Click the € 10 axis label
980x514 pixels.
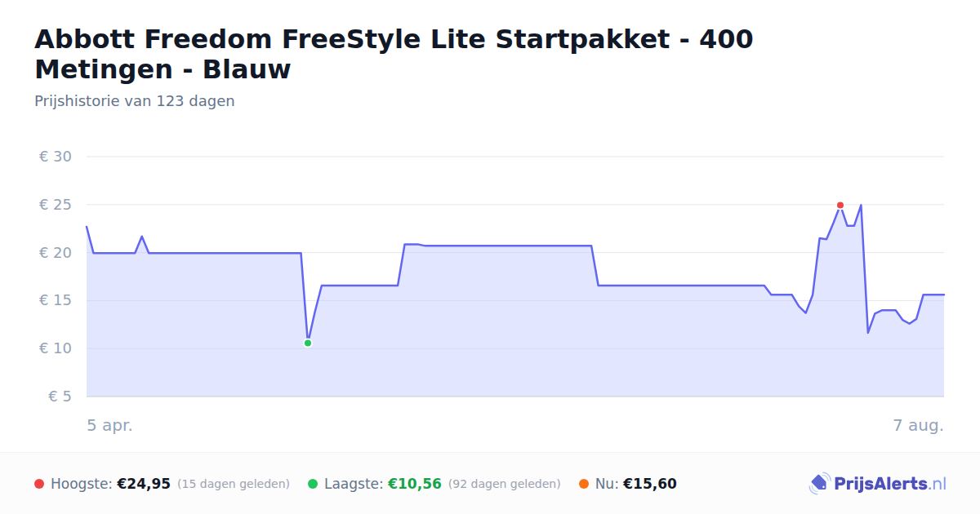pyautogui.click(x=56, y=348)
